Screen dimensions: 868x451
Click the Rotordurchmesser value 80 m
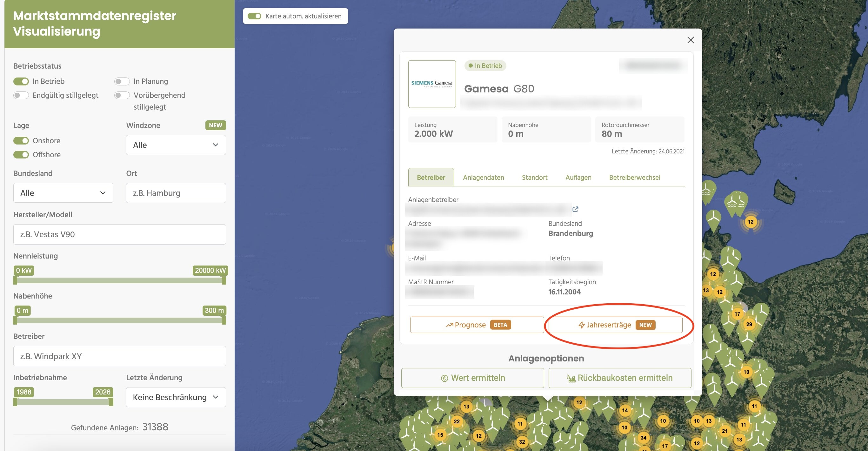click(611, 134)
